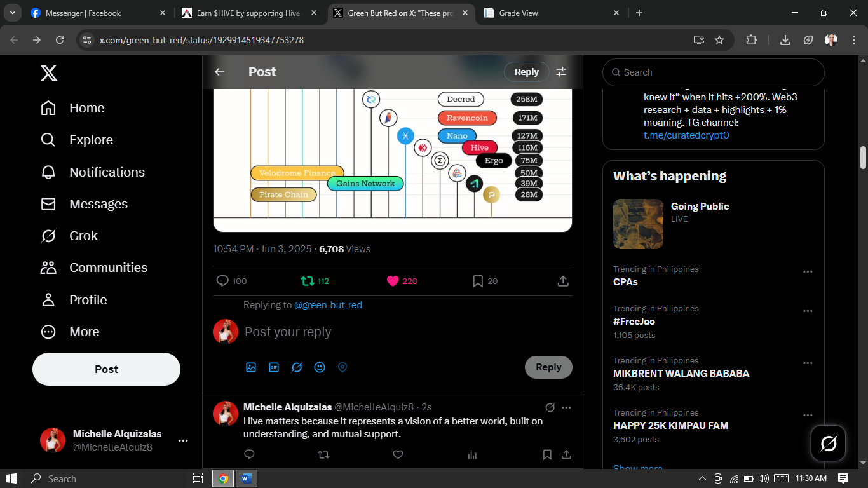Open Word from Windows taskbar
Image resolution: width=868 pixels, height=488 pixels.
point(246,478)
